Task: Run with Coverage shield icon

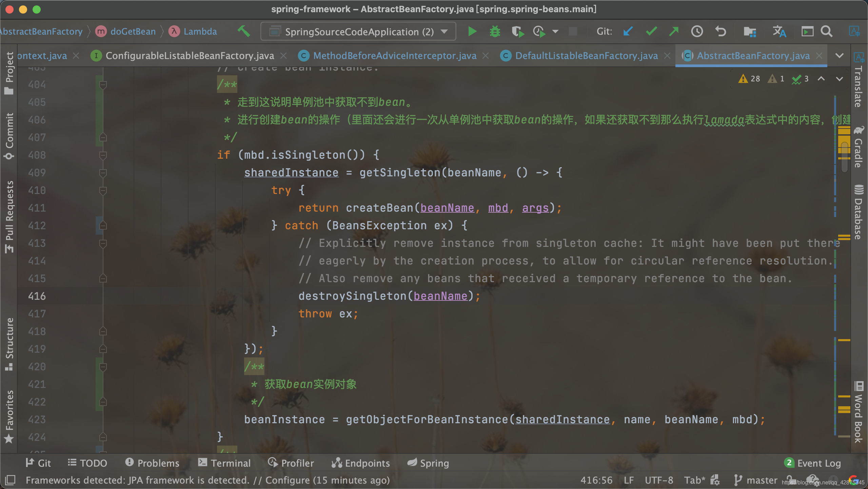Action: pos(517,32)
